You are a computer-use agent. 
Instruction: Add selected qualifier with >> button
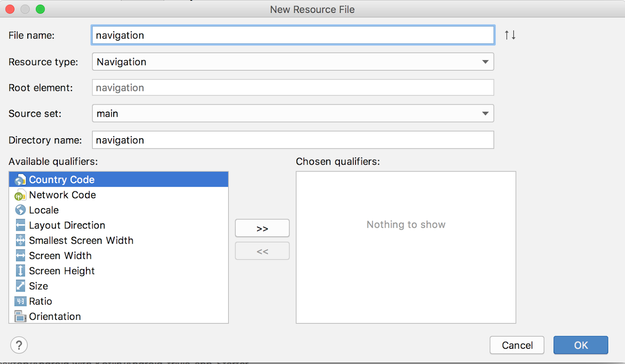pyautogui.click(x=262, y=228)
